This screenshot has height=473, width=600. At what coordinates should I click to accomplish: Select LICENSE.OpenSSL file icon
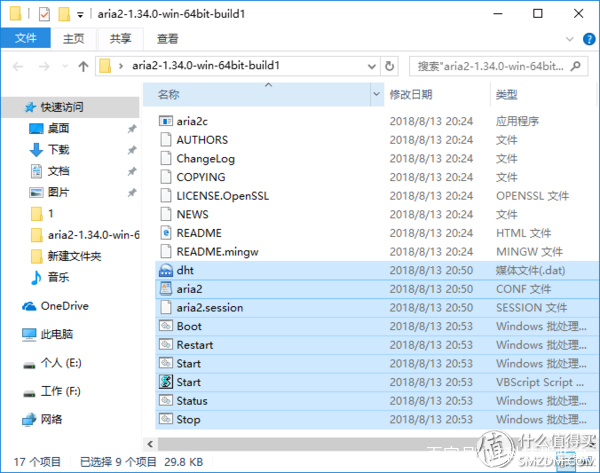coord(166,196)
